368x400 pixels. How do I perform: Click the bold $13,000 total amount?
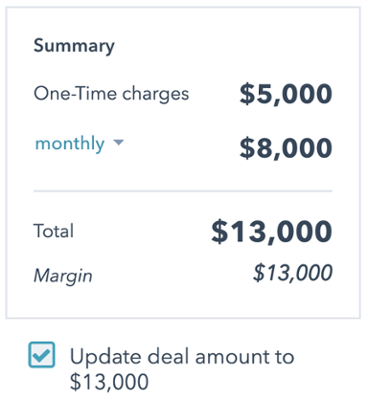click(272, 231)
